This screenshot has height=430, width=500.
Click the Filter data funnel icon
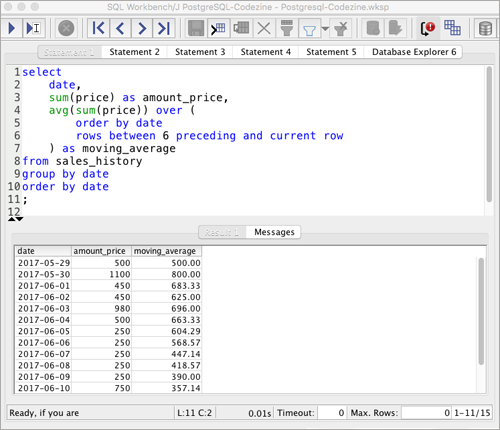point(287,28)
